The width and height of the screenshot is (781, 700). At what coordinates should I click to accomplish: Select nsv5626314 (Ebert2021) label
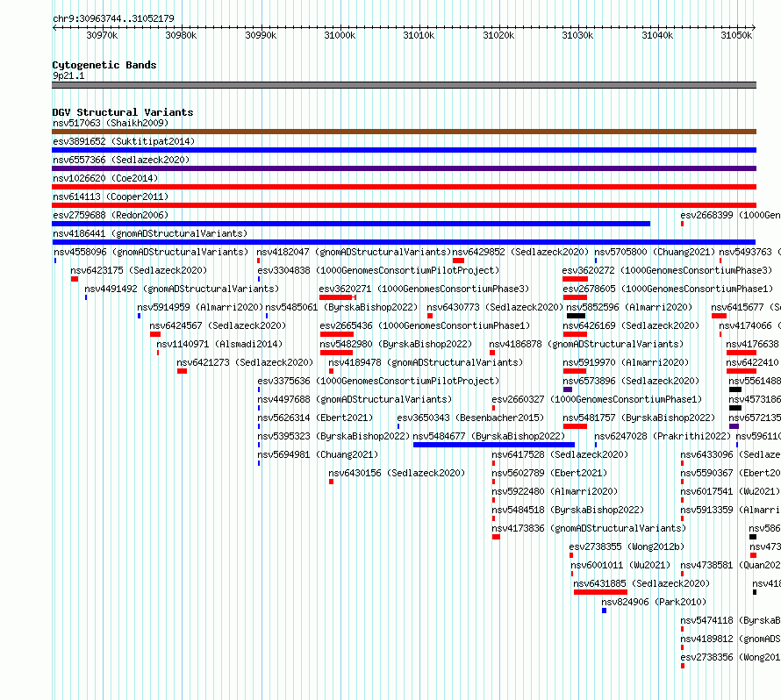click(x=315, y=418)
